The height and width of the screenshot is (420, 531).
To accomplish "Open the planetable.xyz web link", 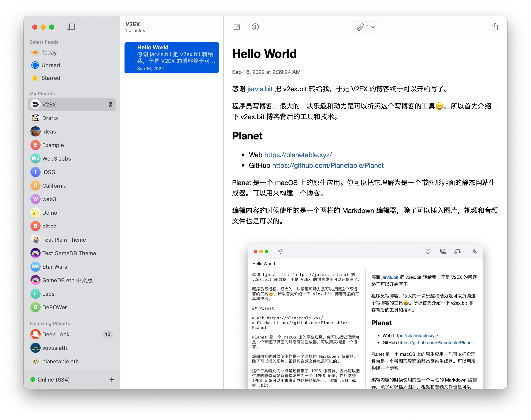I will tap(298, 155).
